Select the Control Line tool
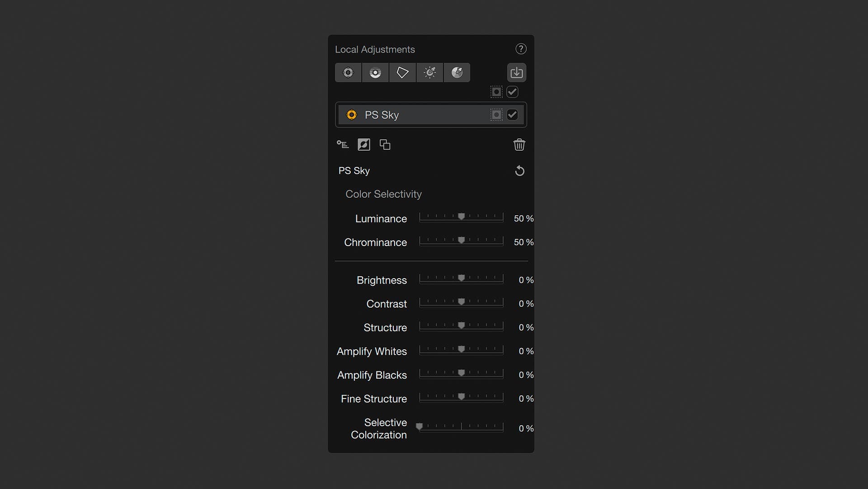The width and height of the screenshot is (868, 489). click(x=375, y=72)
